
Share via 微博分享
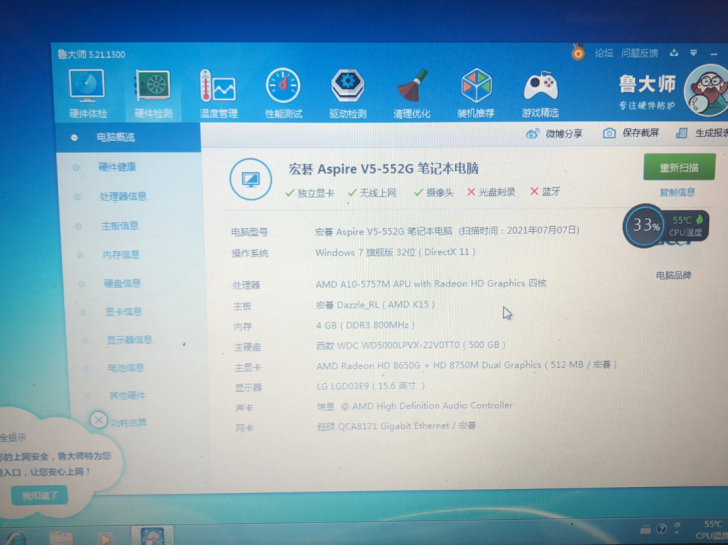pyautogui.click(x=554, y=134)
